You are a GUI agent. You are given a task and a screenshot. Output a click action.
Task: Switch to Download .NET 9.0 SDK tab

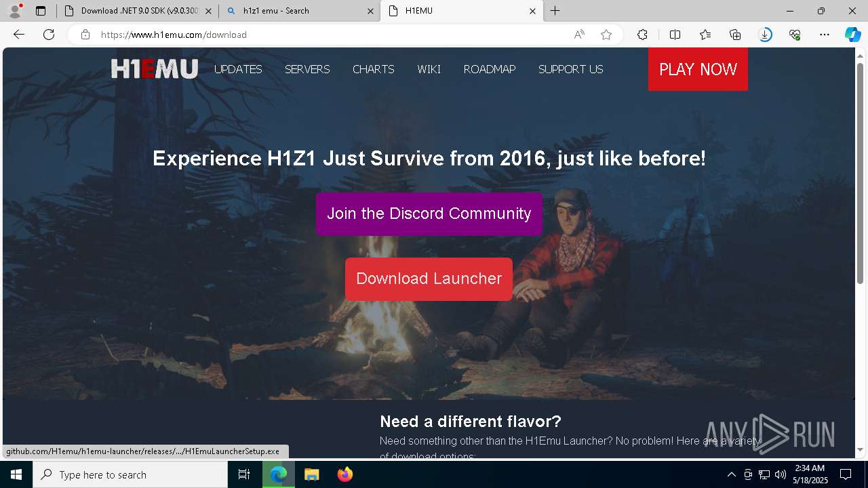pos(138,11)
